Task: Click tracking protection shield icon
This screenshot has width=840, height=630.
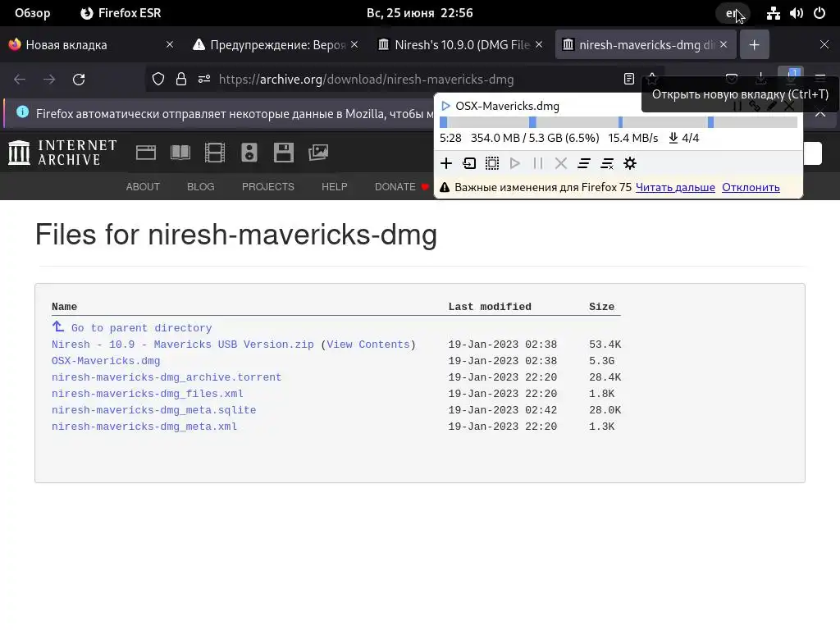Action: [158, 80]
